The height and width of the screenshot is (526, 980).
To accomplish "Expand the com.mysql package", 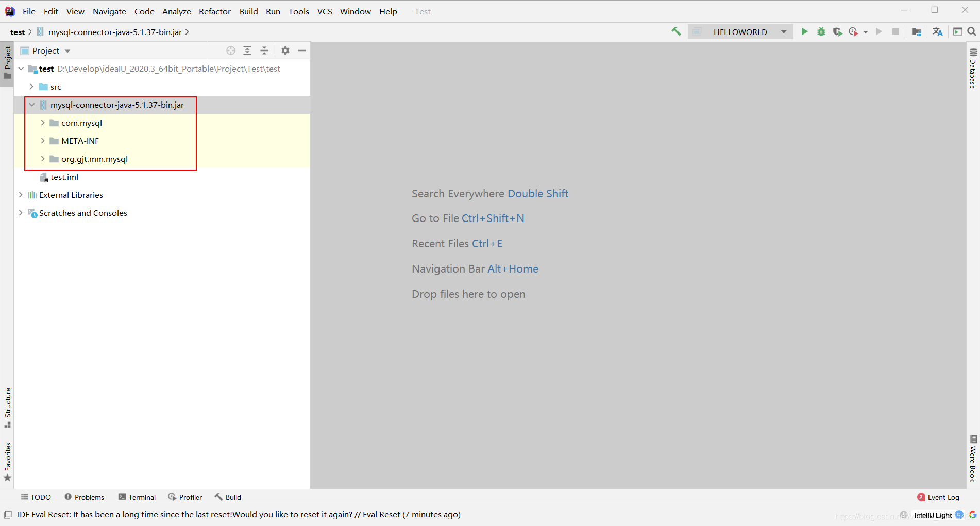I will pos(43,123).
